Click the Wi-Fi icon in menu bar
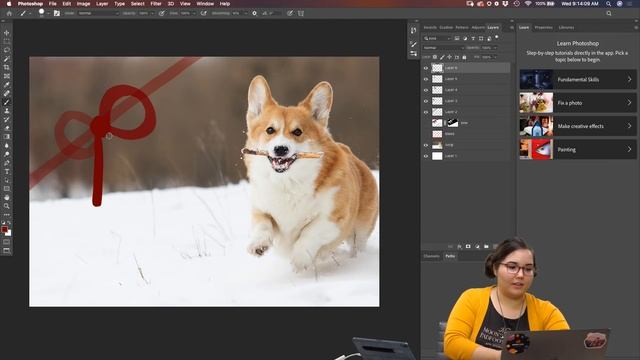 pyautogui.click(x=528, y=4)
